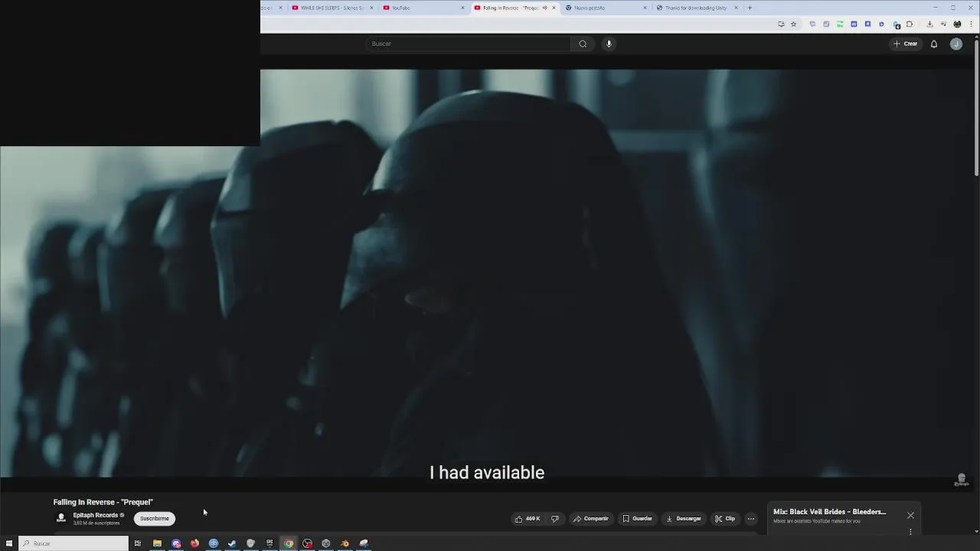Image resolution: width=980 pixels, height=551 pixels.
Task: Save the video with Guardar
Action: [637, 519]
